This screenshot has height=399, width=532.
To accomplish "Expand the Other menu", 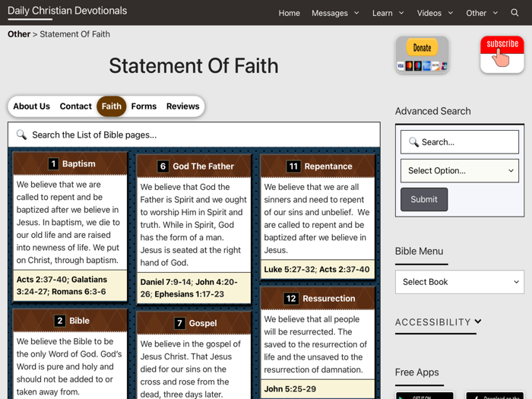I will point(482,13).
